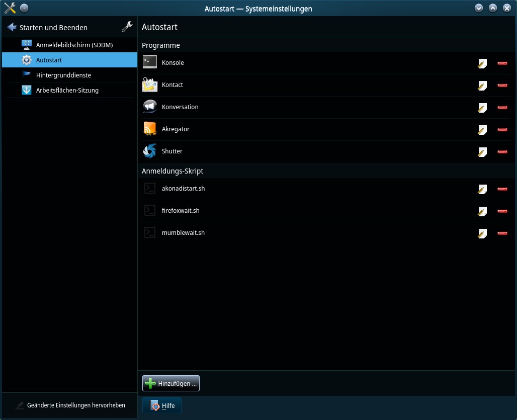Viewport: 517px width, 420px height.
Task: Click the wrench configure icon in sidebar header
Action: click(x=127, y=27)
